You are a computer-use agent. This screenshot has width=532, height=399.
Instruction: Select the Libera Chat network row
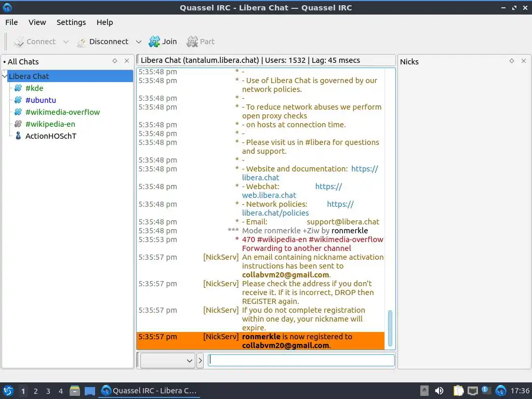click(x=70, y=76)
